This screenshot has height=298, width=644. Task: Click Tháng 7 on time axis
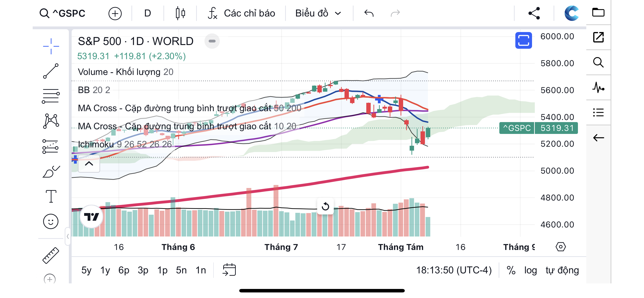[x=281, y=247]
